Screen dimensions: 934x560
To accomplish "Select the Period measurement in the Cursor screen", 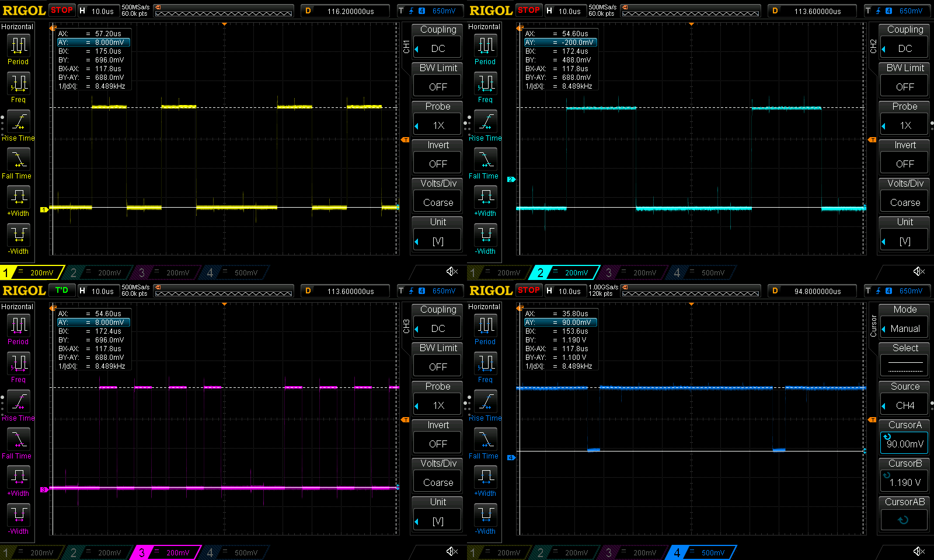I will point(485,330).
